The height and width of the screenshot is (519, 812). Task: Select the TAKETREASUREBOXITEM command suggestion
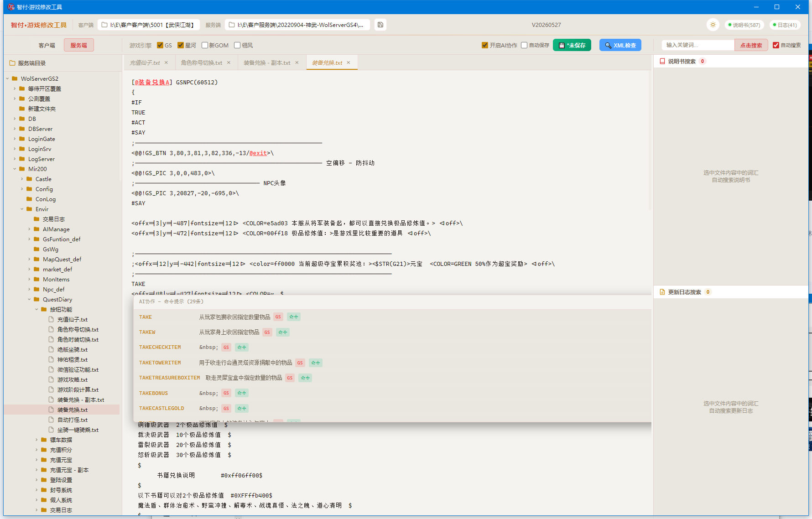pyautogui.click(x=392, y=378)
